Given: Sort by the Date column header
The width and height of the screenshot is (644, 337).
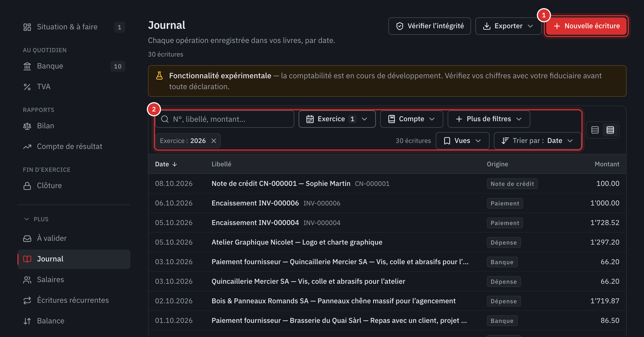Looking at the screenshot, I should (x=166, y=164).
